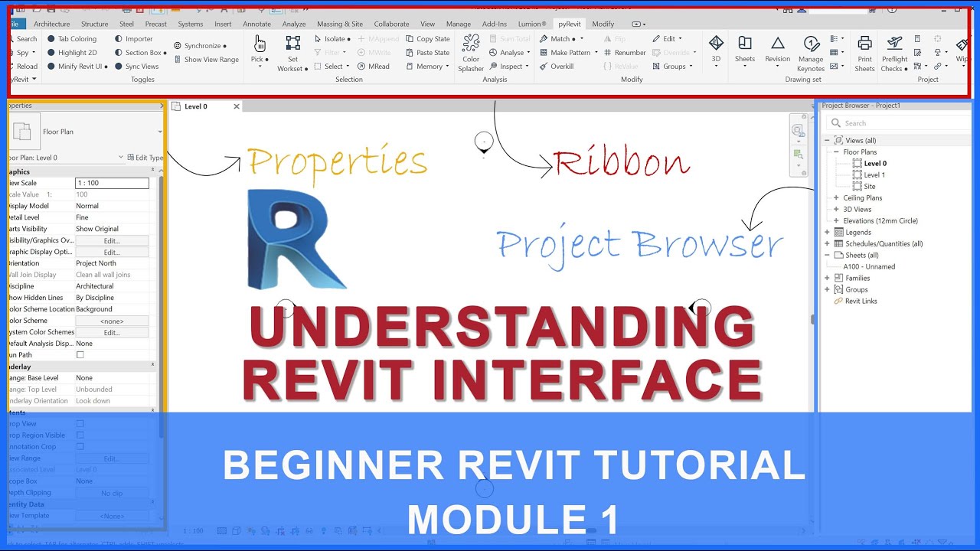Open the Collaborate ribbon tab
The image size is (980, 551).
[x=391, y=24]
